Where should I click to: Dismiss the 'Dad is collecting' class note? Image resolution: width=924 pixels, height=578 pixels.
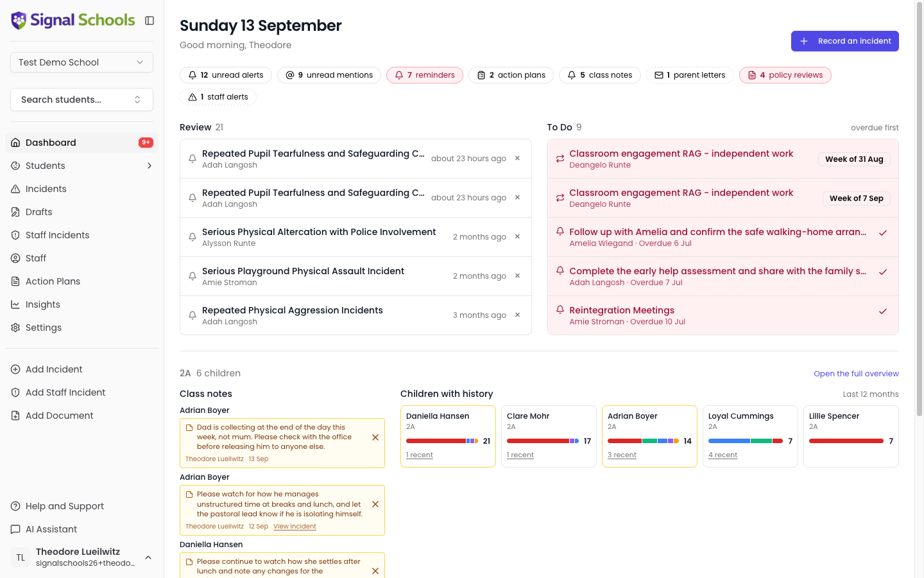(x=375, y=437)
